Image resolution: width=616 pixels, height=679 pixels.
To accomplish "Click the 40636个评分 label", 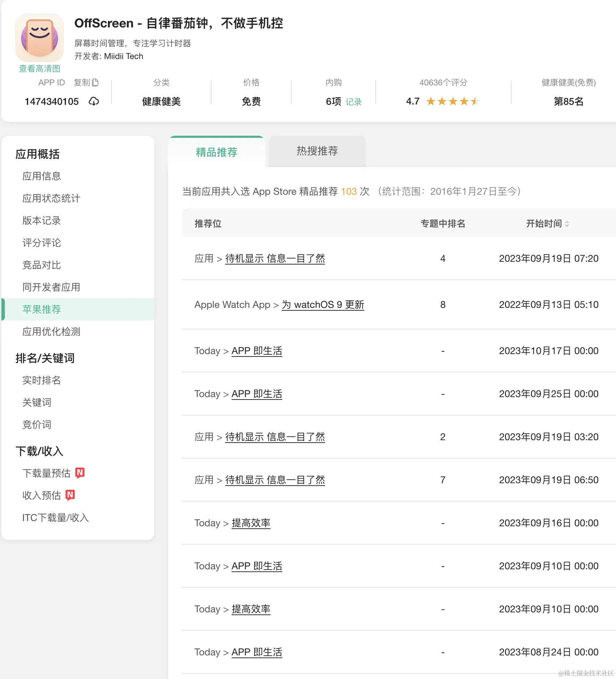I will pyautogui.click(x=443, y=83).
